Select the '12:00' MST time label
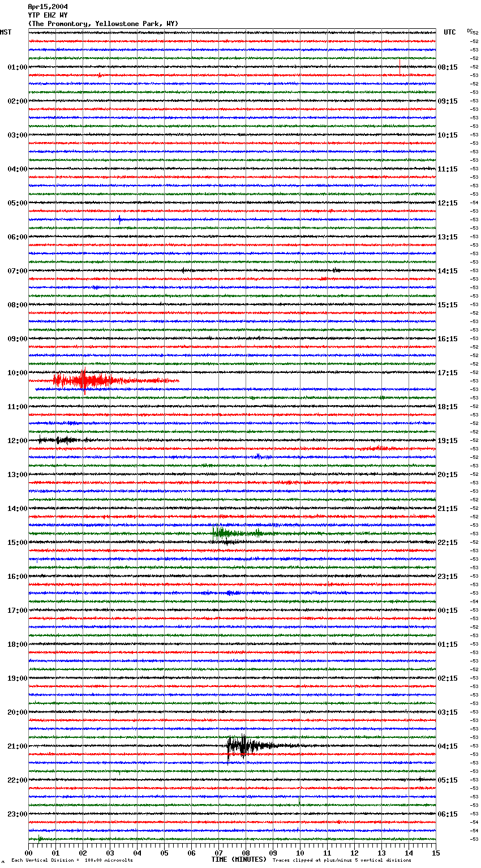481x868 pixels. pyautogui.click(x=17, y=441)
